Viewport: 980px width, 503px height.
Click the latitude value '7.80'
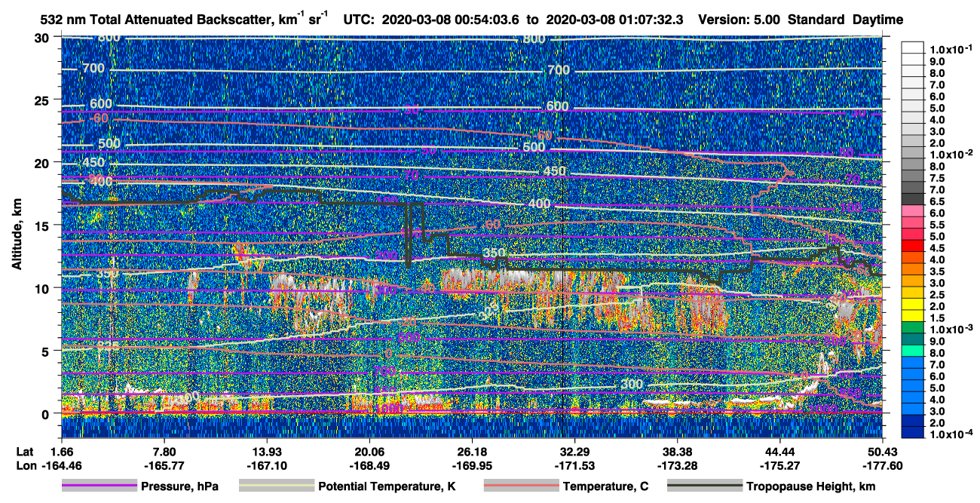164,451
